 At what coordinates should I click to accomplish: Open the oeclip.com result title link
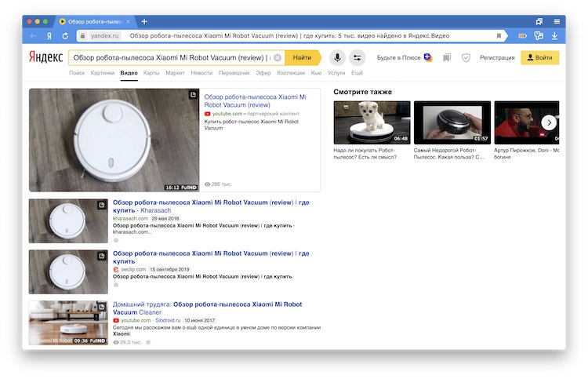coord(211,257)
